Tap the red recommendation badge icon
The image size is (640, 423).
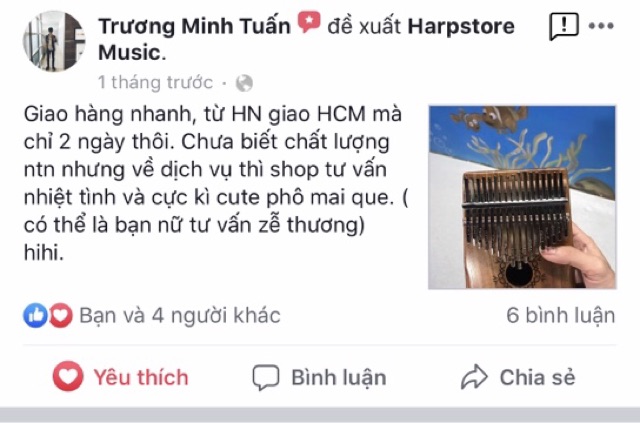coord(309,22)
